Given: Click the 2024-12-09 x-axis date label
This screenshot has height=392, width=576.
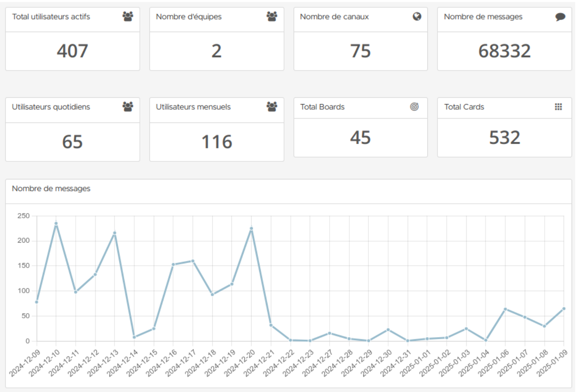Looking at the screenshot, I should pyautogui.click(x=26, y=363).
